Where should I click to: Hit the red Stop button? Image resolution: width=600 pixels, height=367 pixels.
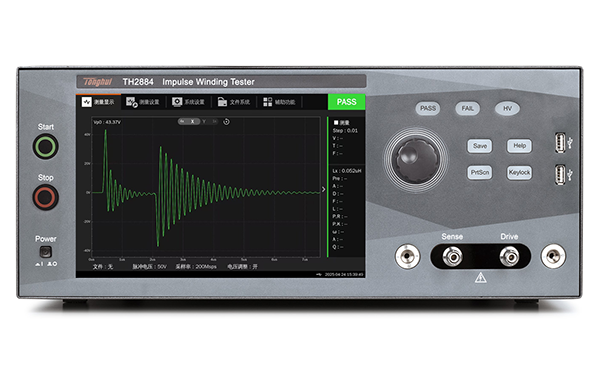click(46, 197)
